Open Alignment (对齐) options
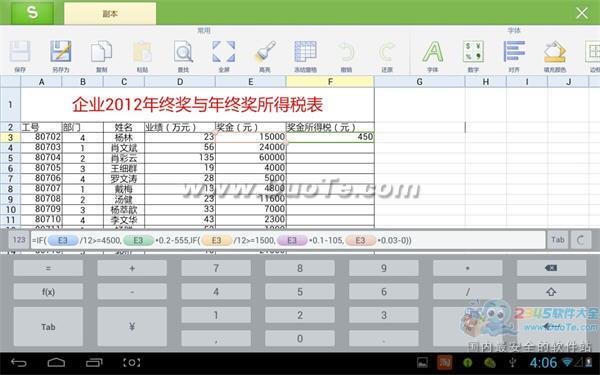The height and width of the screenshot is (375, 600). point(514,52)
